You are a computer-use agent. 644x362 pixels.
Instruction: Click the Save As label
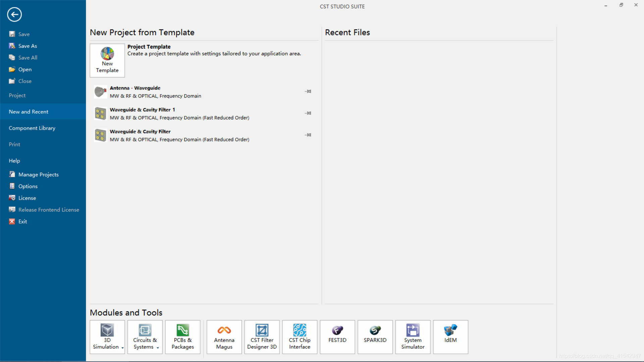pyautogui.click(x=28, y=46)
